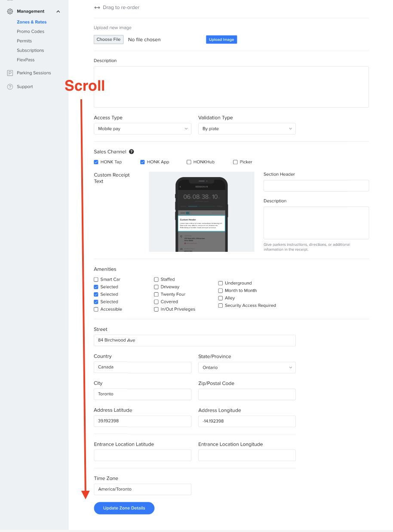The image size is (393, 532).
Task: Open the Access Type dropdown
Action: (x=142, y=129)
